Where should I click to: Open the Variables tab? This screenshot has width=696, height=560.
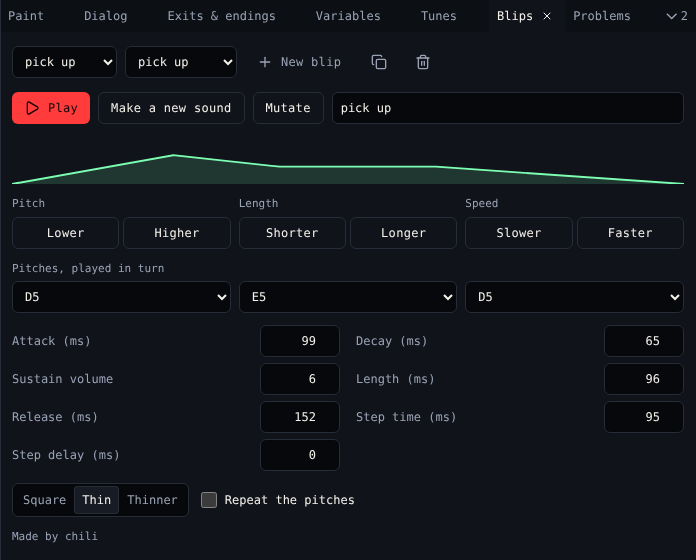(348, 16)
